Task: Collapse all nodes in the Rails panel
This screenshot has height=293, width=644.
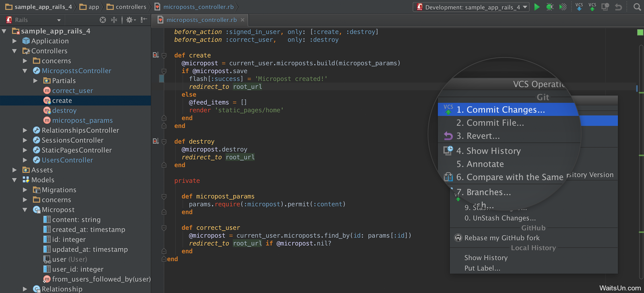Action: tap(114, 20)
